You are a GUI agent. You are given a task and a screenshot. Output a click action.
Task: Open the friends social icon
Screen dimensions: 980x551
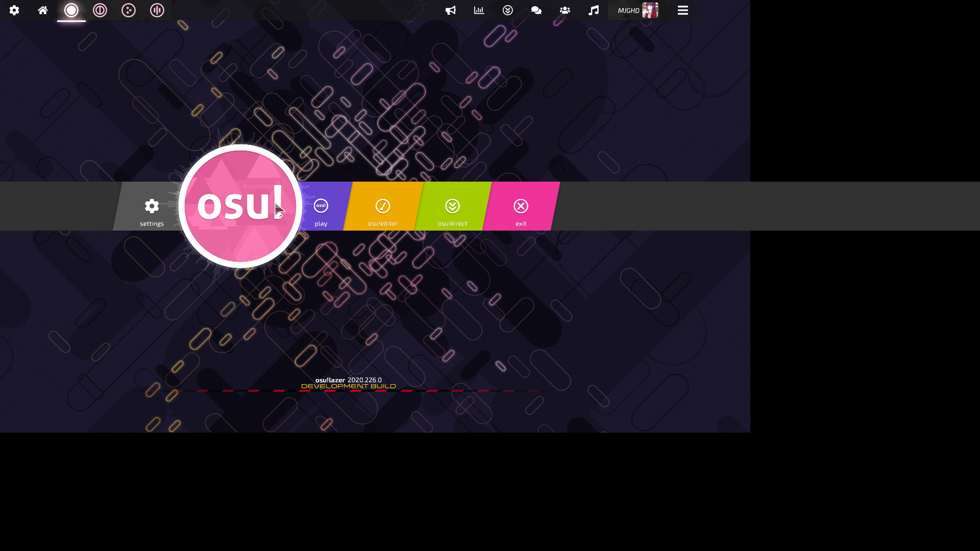pyautogui.click(x=565, y=10)
